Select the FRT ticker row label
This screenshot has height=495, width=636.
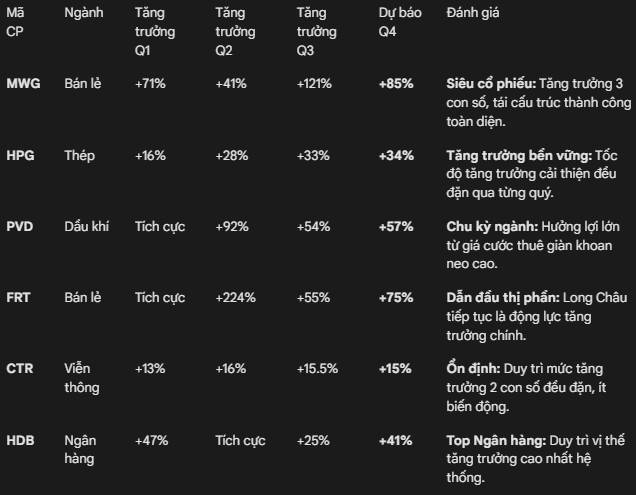pyautogui.click(x=19, y=297)
